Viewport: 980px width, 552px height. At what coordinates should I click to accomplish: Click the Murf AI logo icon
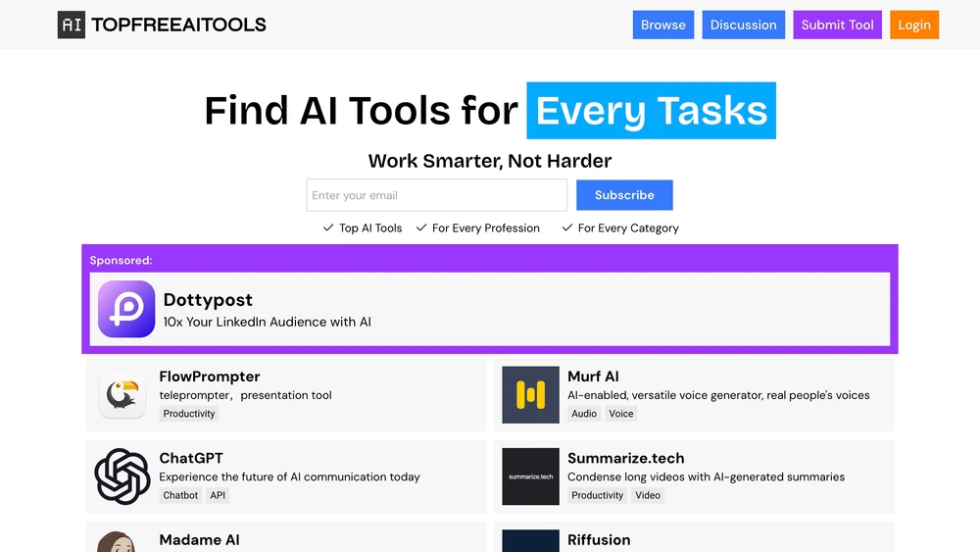[x=530, y=395]
